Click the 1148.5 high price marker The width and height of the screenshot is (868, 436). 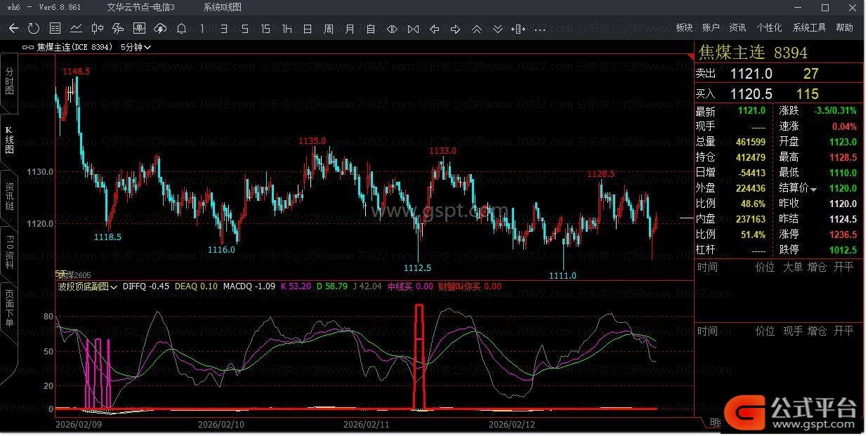(76, 72)
